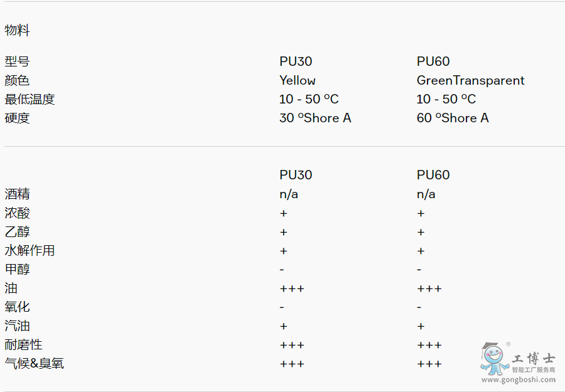Click the 浓酸 row label
This screenshot has height=392, width=565.
[18, 213]
